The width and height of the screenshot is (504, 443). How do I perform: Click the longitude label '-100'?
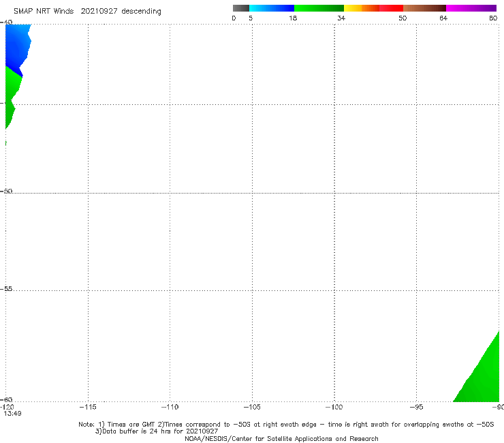(334, 407)
